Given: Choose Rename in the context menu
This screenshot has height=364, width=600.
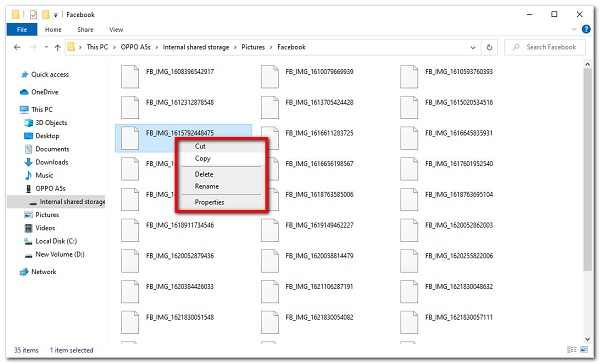Looking at the screenshot, I should coord(222,186).
